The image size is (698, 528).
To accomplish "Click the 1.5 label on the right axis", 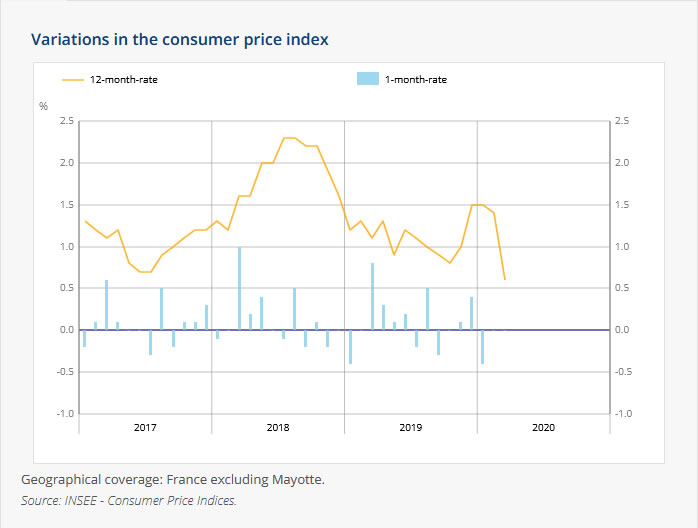I will click(623, 205).
